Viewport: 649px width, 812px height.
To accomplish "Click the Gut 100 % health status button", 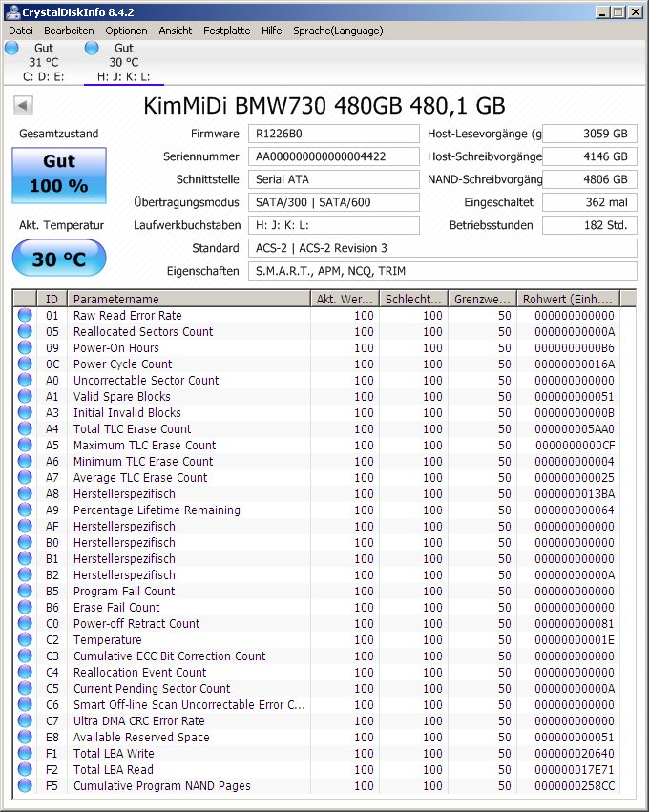I will click(59, 175).
